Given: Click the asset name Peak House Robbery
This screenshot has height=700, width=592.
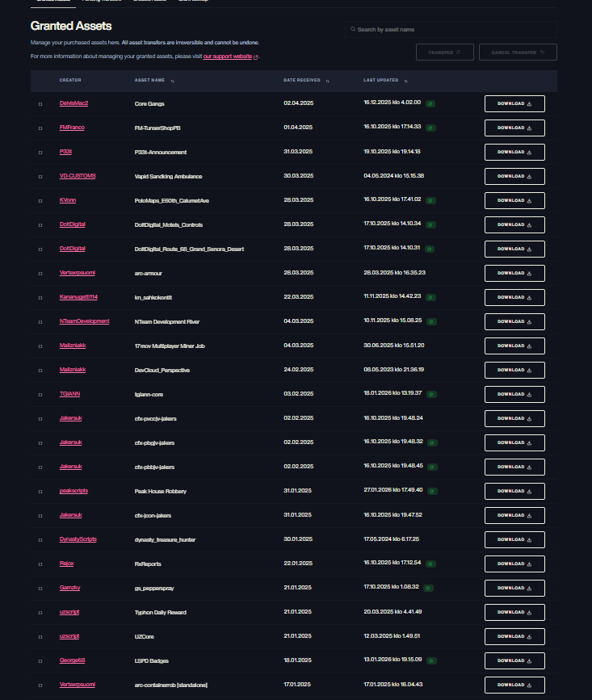Looking at the screenshot, I should pyautogui.click(x=161, y=492).
